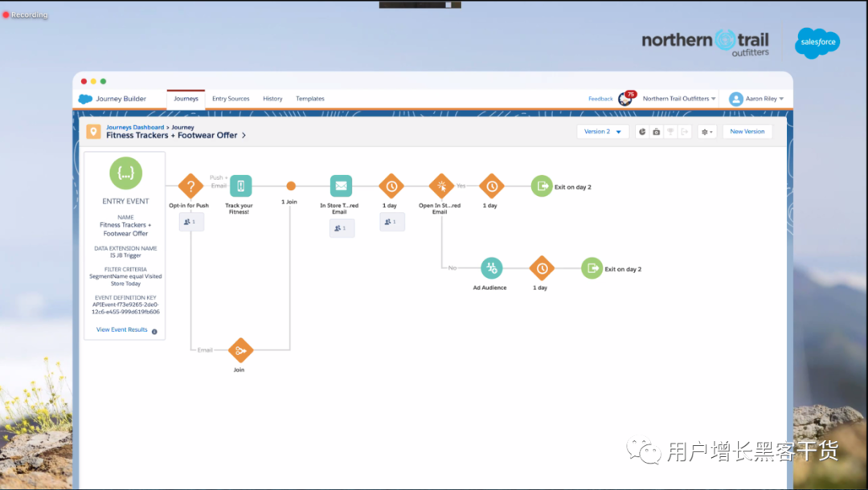Click contact count badge under Opt-in for Push
Screen dimensions: 868x490
click(x=191, y=222)
